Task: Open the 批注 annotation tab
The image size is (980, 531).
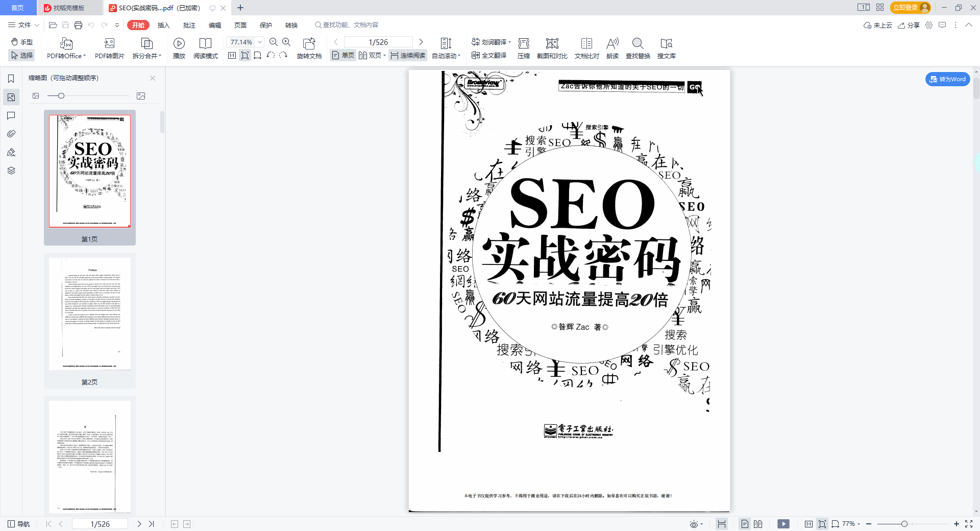Action: click(x=189, y=25)
